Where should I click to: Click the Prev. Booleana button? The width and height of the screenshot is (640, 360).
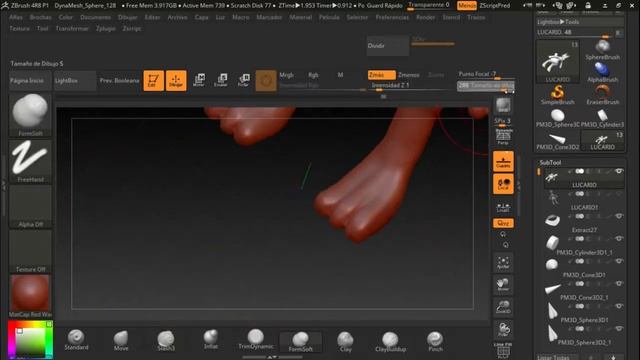(119, 80)
